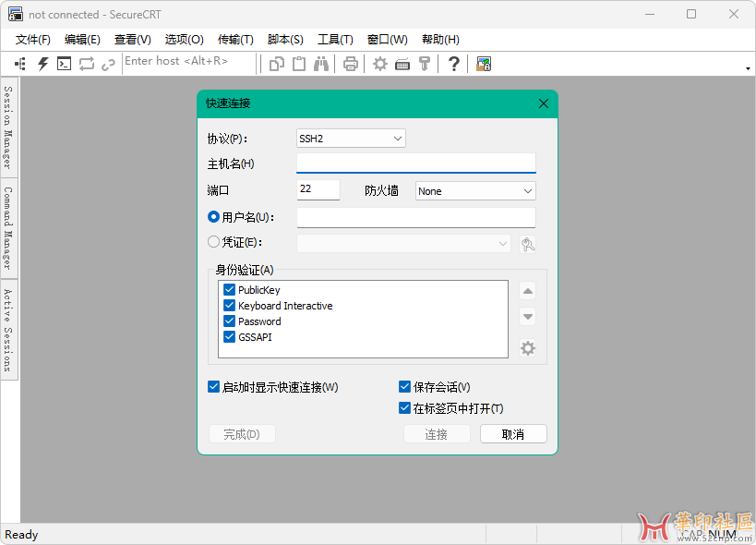The width and height of the screenshot is (756, 545).
Task: Open the 选项(O) menu
Action: click(185, 40)
